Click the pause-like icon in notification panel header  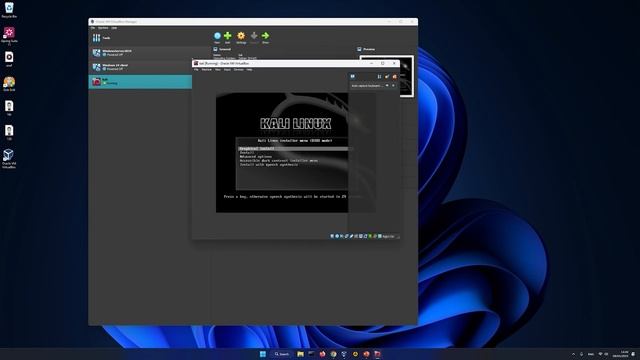379,76
